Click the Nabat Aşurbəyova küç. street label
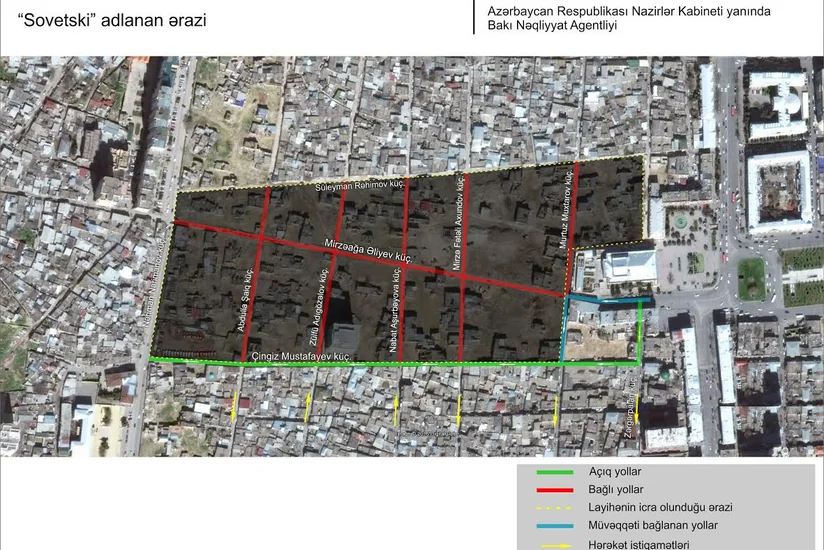 click(x=395, y=309)
